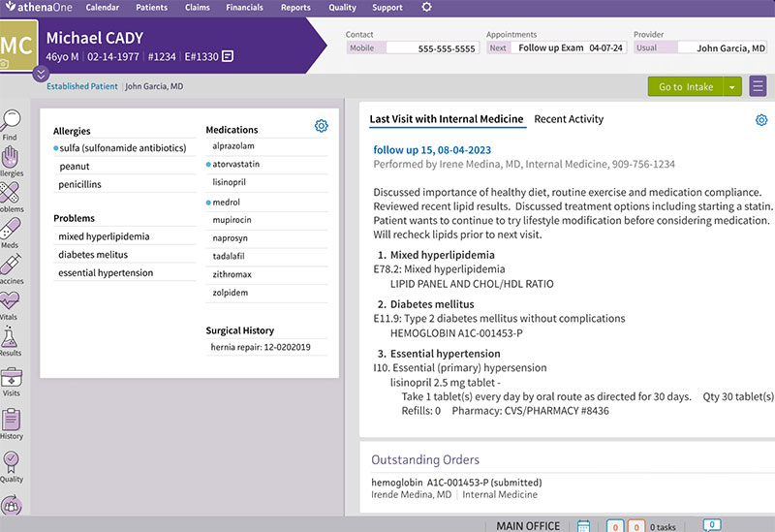Click the calendar icon in status bar
The image size is (775, 532).
coord(584,526)
